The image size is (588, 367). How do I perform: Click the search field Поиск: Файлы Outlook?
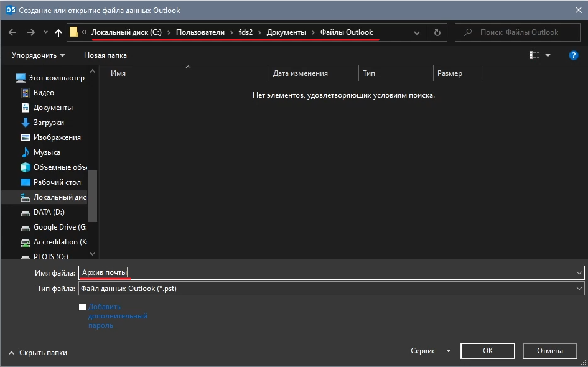(518, 32)
